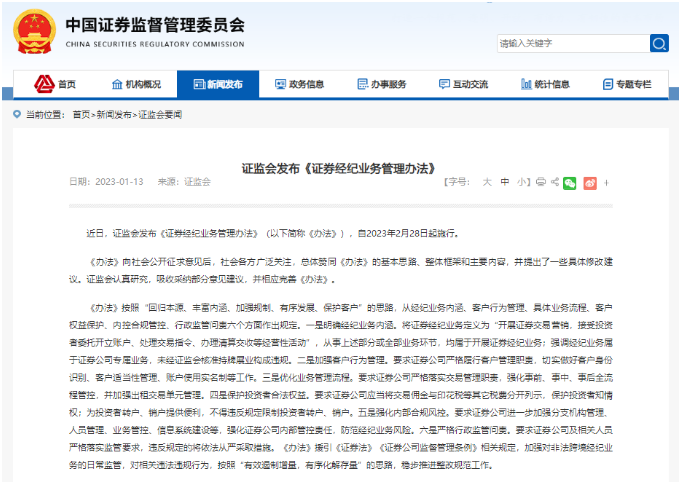
Task: Click the date text 2023-01-13
Action: click(x=119, y=182)
